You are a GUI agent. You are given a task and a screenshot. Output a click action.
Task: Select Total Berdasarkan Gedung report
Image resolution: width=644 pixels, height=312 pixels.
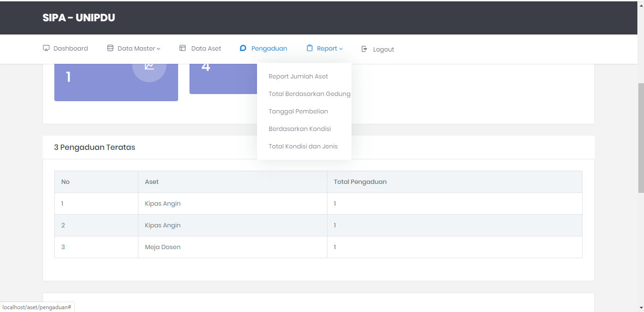pyautogui.click(x=309, y=94)
